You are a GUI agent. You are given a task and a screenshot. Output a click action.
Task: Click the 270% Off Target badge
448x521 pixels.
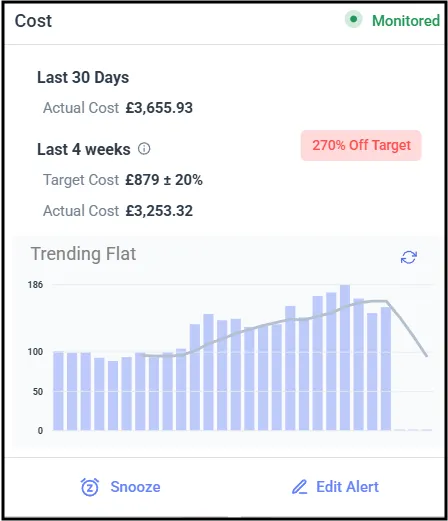point(361,145)
